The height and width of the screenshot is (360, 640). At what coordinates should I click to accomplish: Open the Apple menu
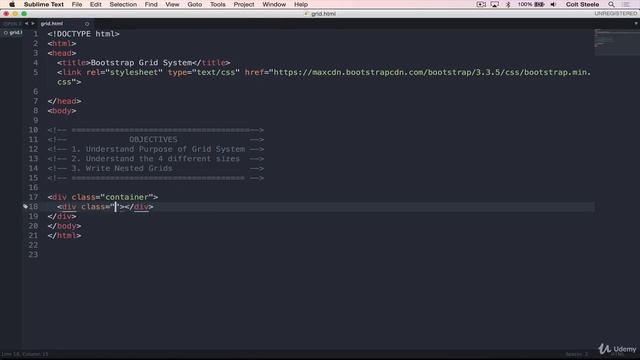pos(12,4)
